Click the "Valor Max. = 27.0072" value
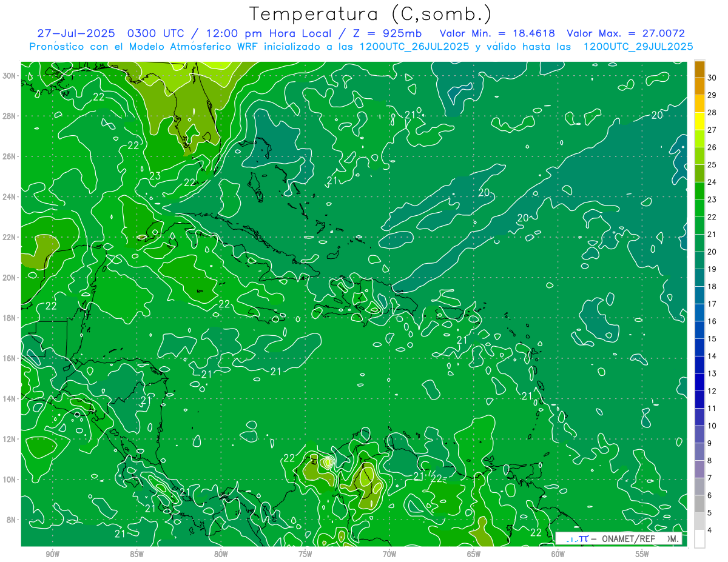728x562 pixels. (625, 33)
